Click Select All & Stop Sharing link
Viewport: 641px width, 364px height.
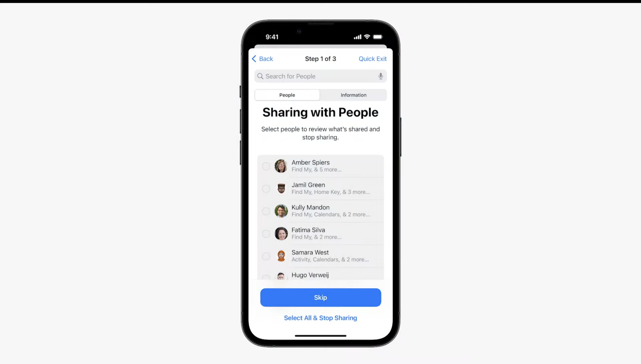[x=320, y=318]
